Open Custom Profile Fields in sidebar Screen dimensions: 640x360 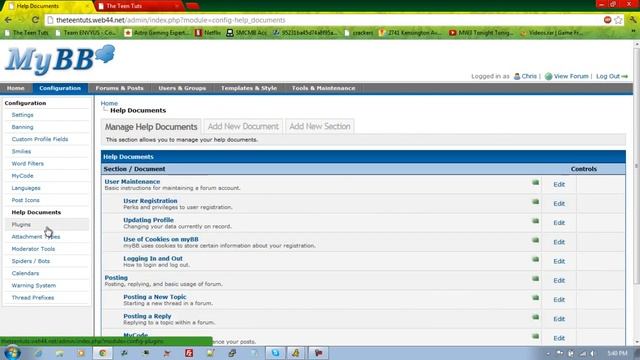point(40,139)
